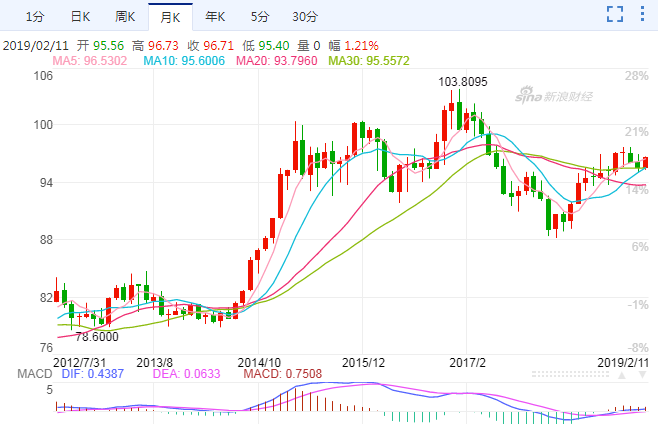This screenshot has width=663, height=424.
Task: Click the 106 price axis label
Action: (43, 76)
